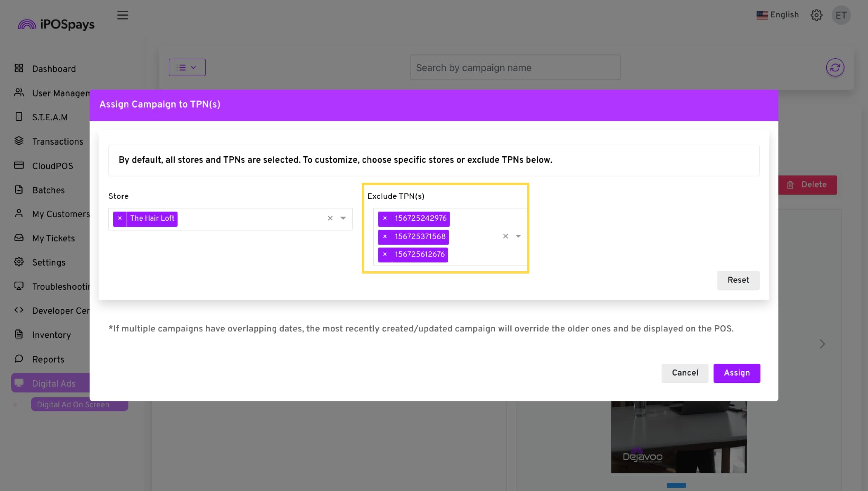
Task: Open the settings gear icon
Action: tap(816, 15)
